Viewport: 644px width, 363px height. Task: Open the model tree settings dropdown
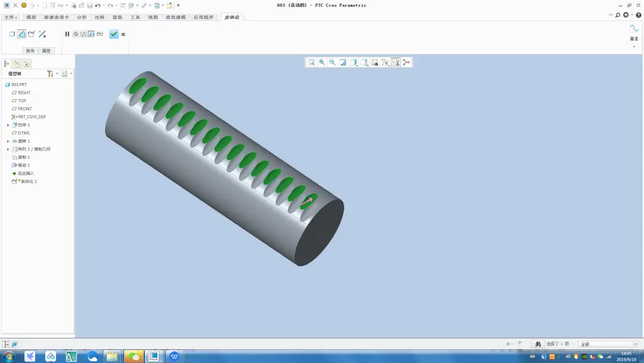51,73
